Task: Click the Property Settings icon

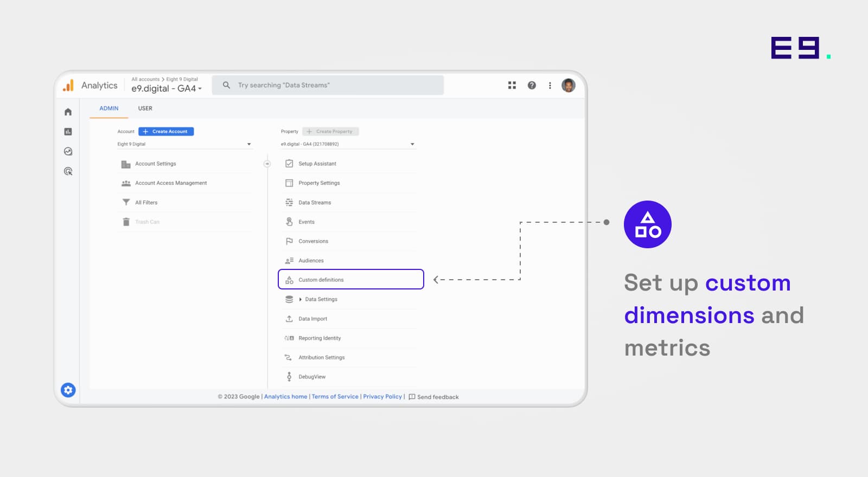Action: [289, 183]
